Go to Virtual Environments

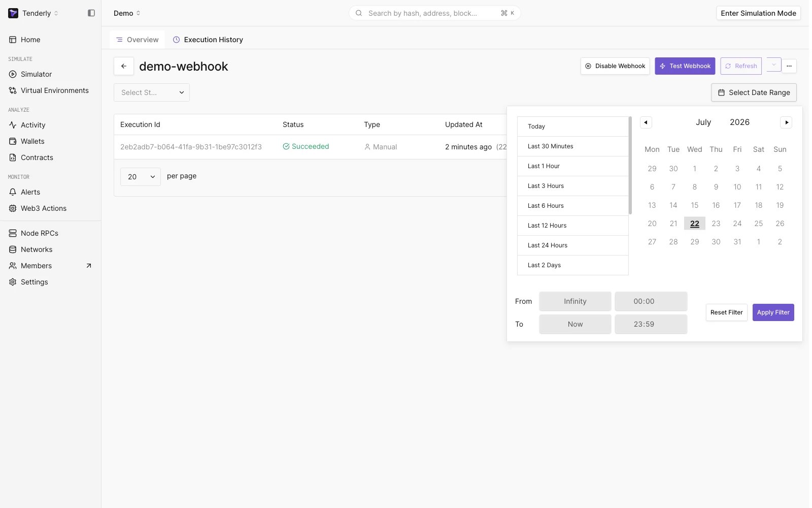54,90
